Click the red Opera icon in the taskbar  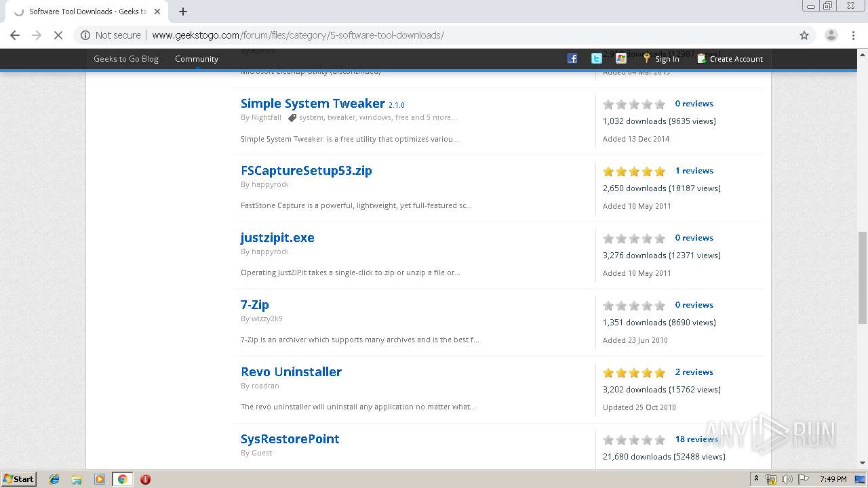(x=145, y=479)
